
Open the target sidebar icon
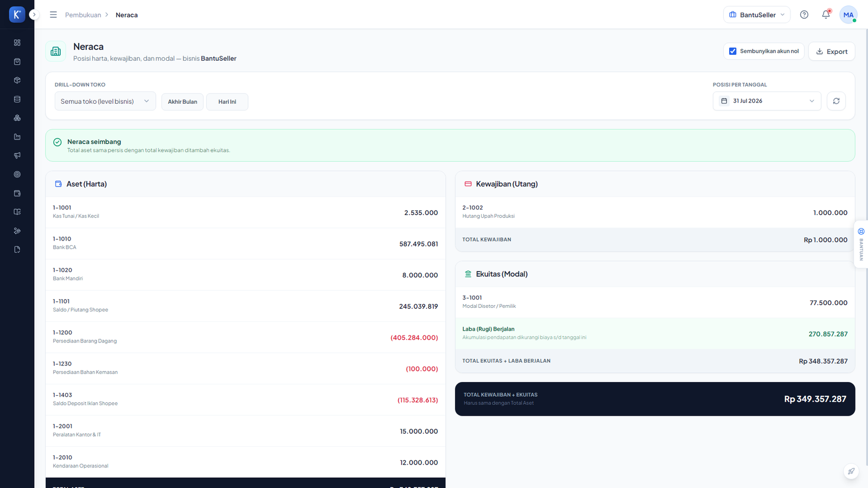tap(17, 174)
